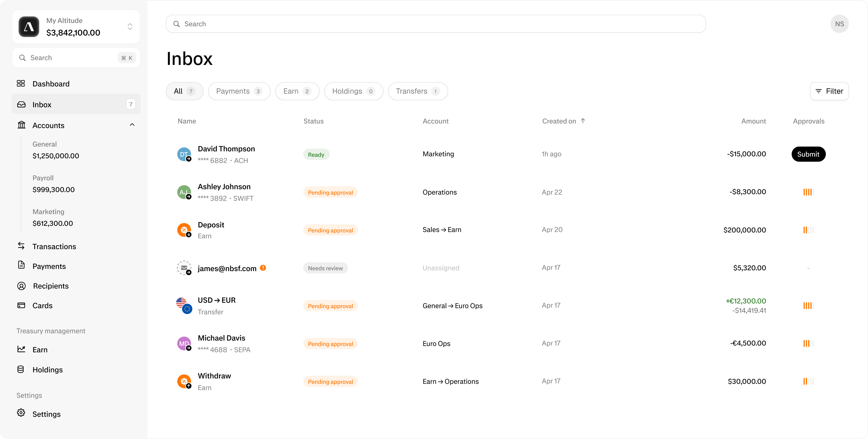Viewport: 868px width, 439px height.
Task: Click the Earn → Operations account cell
Action: pos(450,381)
